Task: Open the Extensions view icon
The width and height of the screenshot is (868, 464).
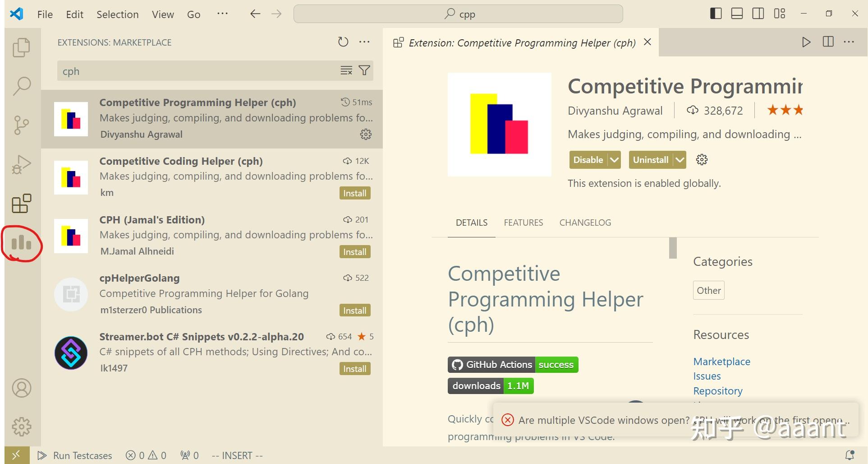Action: pyautogui.click(x=21, y=204)
